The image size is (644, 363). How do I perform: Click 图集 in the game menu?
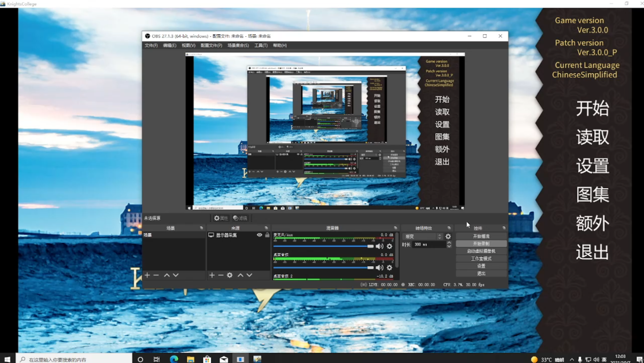[592, 194]
